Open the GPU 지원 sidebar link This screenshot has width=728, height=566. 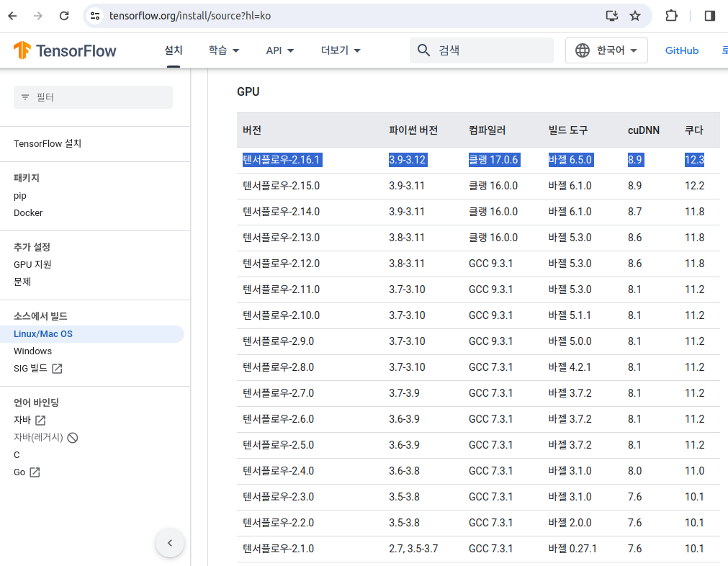point(32,264)
